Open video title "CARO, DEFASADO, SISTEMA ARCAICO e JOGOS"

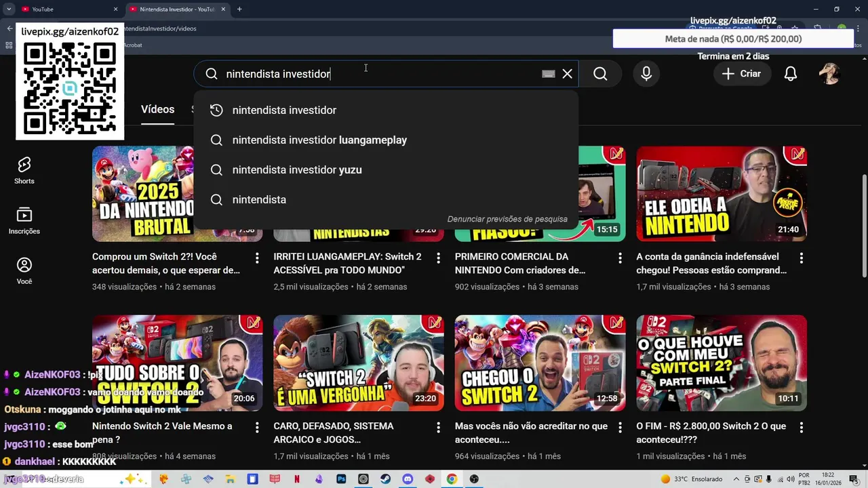click(334, 433)
